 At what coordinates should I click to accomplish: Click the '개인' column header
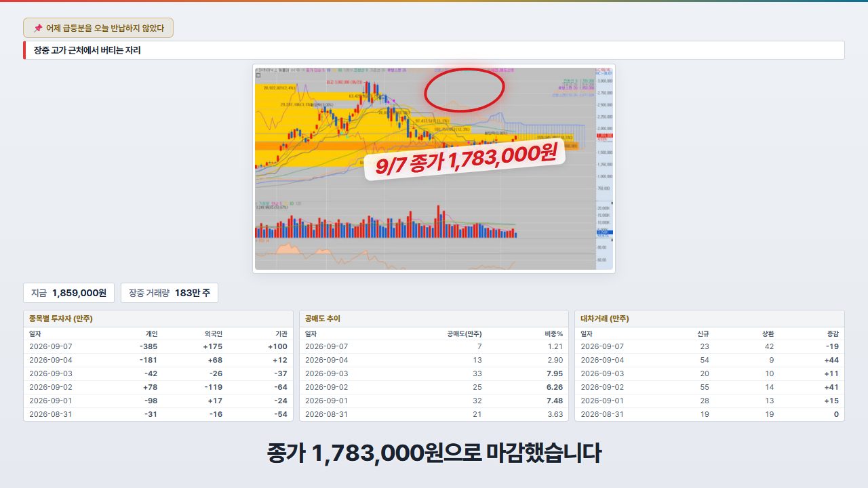(x=151, y=333)
